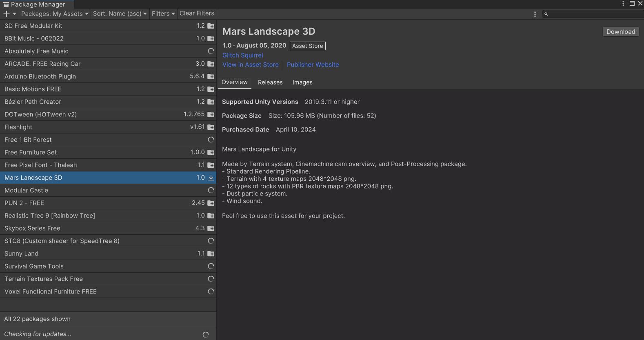Open the Publisher Website link
The image size is (644, 340).
(313, 64)
